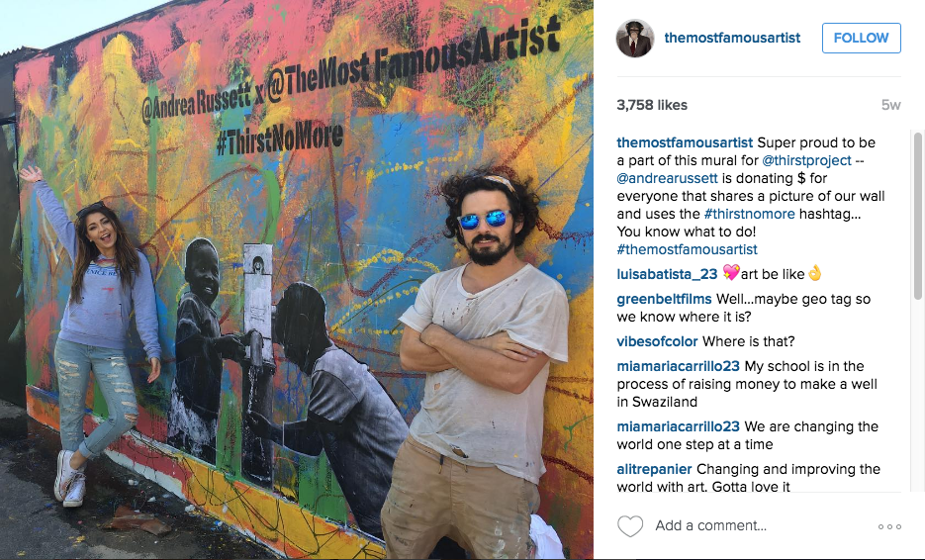The image size is (925, 560).
Task: Open the #themostfamousartist hashtag link
Action: 688,249
